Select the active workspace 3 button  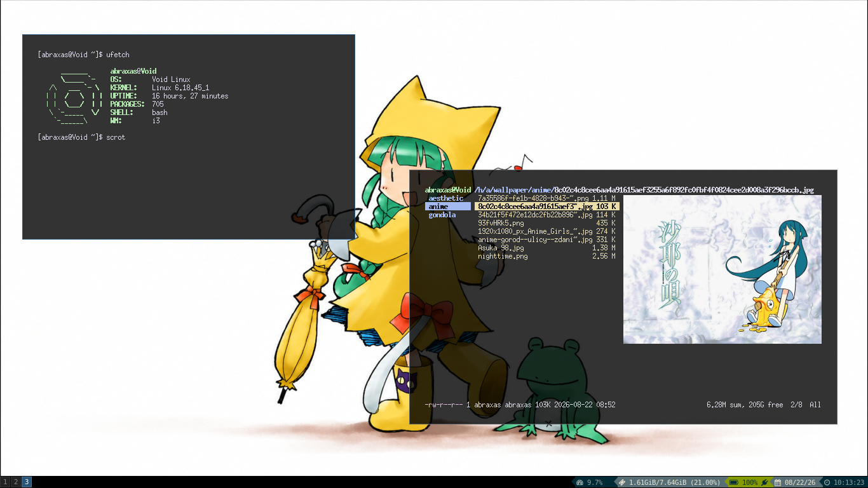27,482
